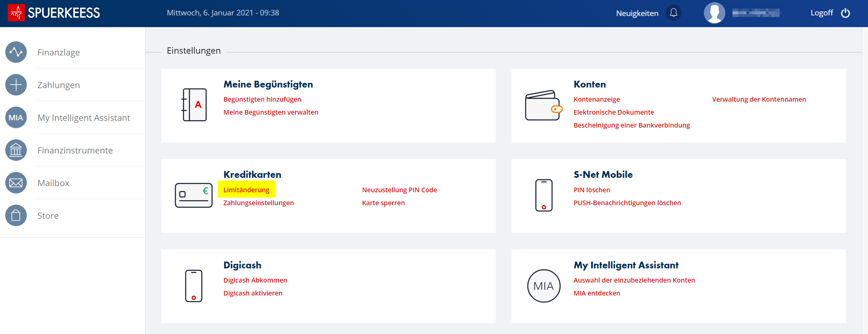Open Karte sperren link
This screenshot has width=868, height=334.
click(383, 203)
